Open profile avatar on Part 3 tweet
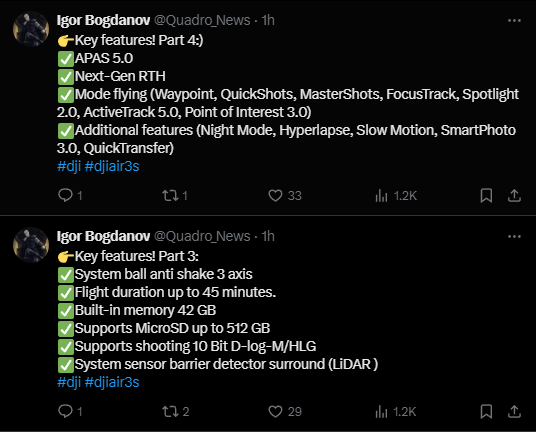This screenshot has height=432, width=536. (31, 245)
